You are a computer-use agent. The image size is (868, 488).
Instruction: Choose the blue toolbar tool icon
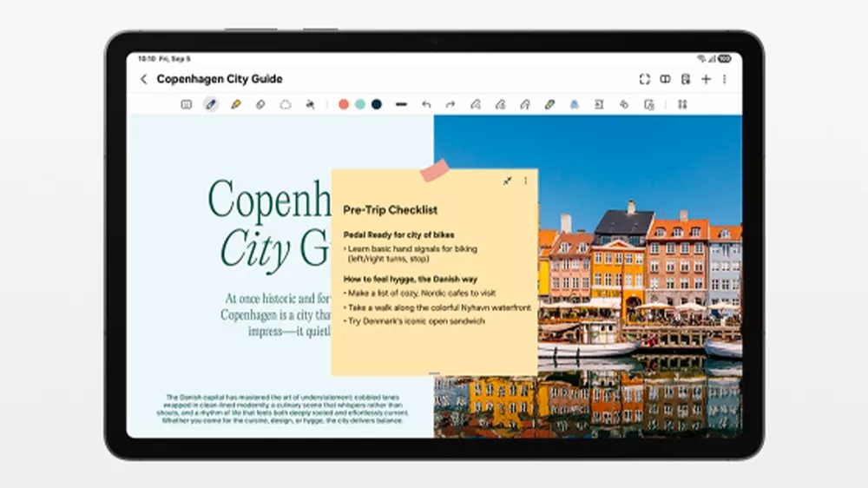tap(575, 104)
